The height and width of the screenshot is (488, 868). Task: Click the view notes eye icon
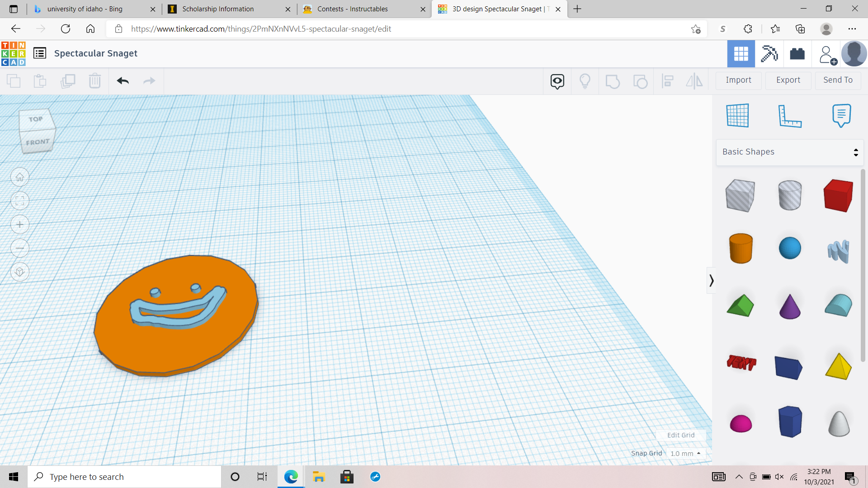[557, 81]
